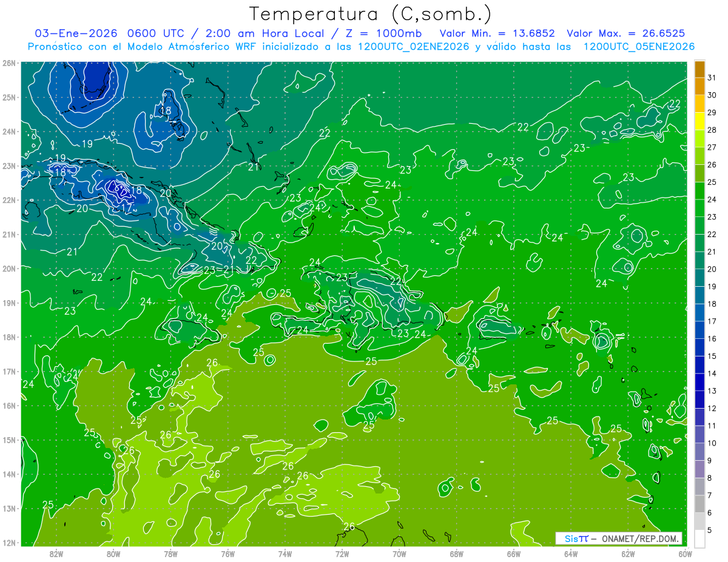This screenshot has height=562, width=728.
Task: Click the brown swatch above label 31
Action: point(699,69)
